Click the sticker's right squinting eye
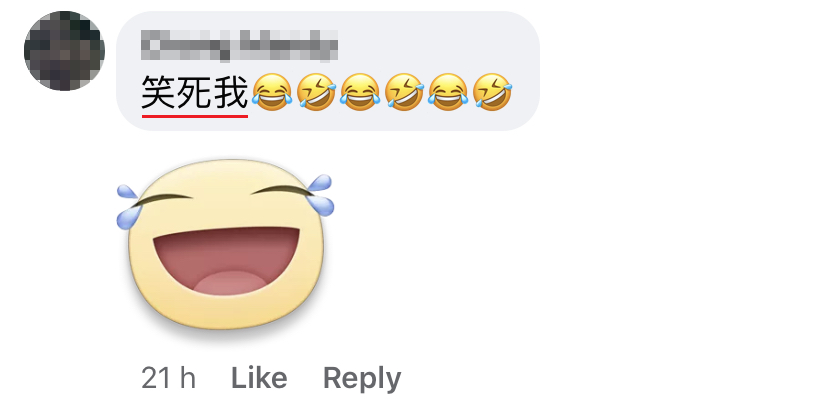 click(x=279, y=190)
